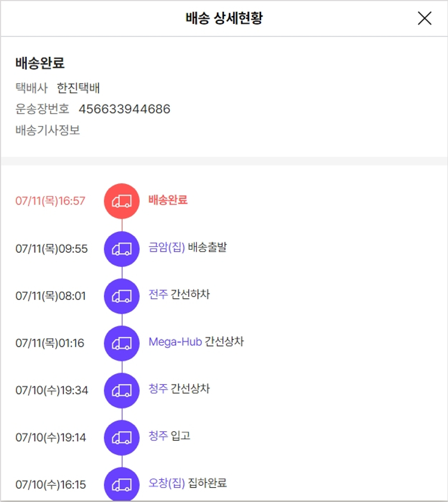
Task: Click the Mega-Hub 간선상차 truck icon
Action: pos(122,343)
